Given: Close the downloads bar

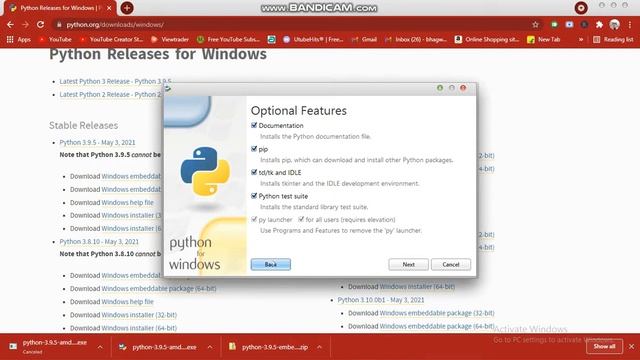Looking at the screenshot, I should click(631, 347).
